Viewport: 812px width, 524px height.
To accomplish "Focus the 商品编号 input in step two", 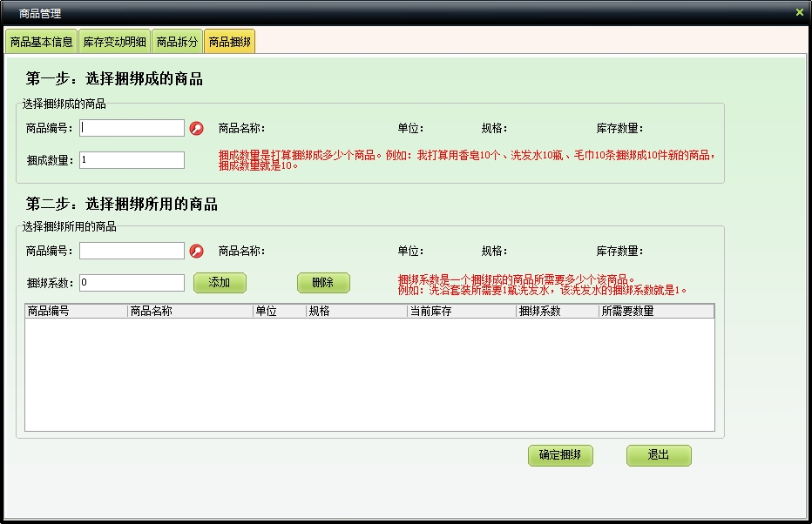I will coord(132,251).
